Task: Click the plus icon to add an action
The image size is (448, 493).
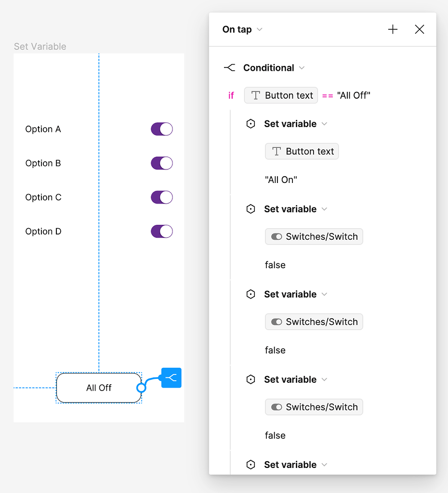Action: (393, 29)
